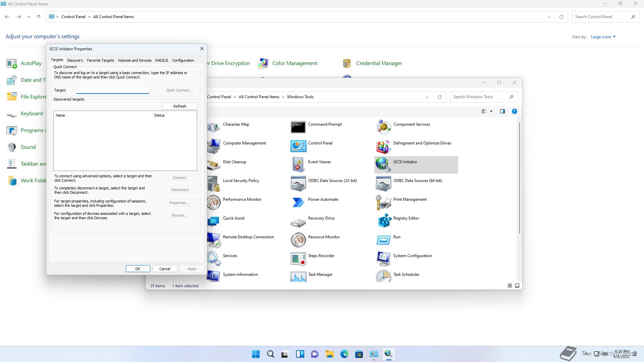Click Refresh in Discovered targets
The height and width of the screenshot is (362, 644).
coord(180,106)
